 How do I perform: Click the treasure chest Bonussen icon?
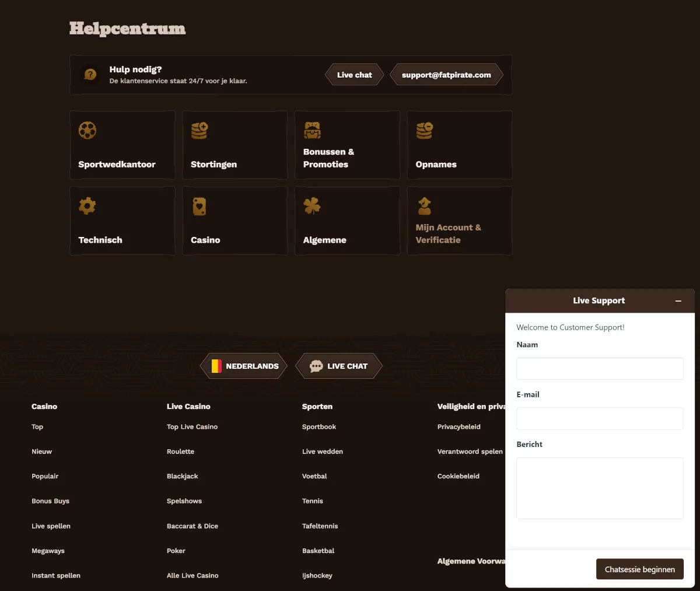312,130
